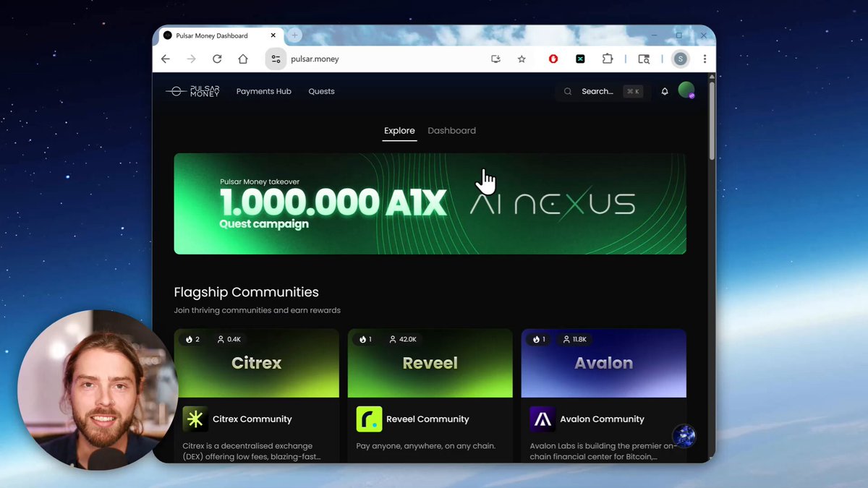View site information icon in address bar

[x=276, y=59]
